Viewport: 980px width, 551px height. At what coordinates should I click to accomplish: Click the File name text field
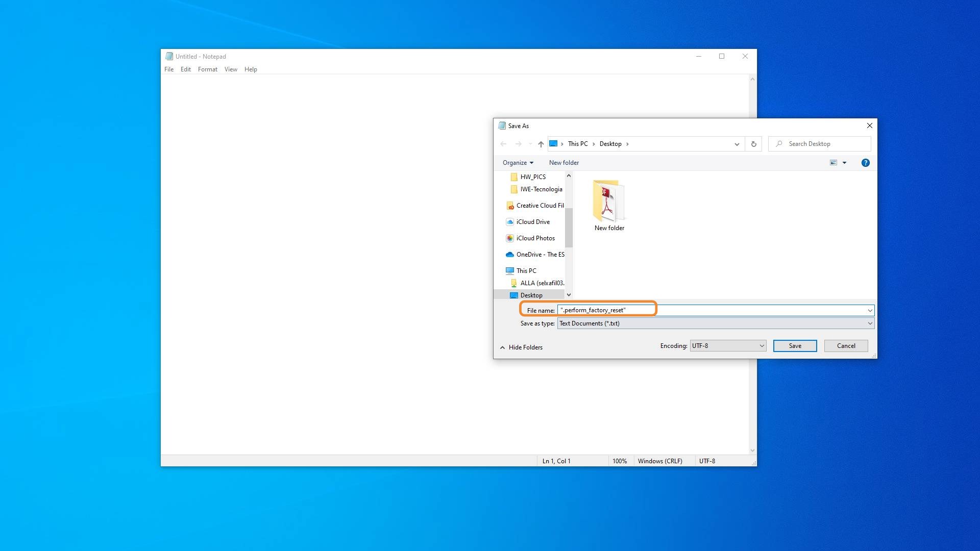click(712, 310)
